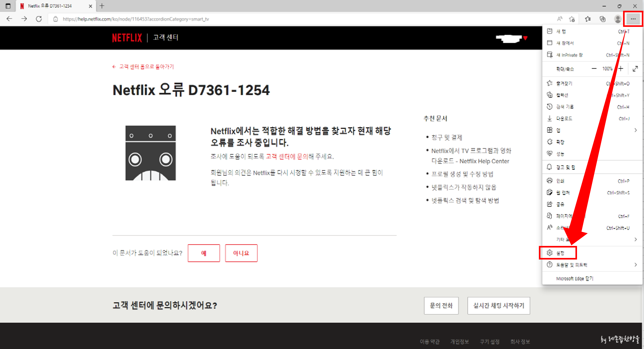Click the NETFLIX logo

click(x=127, y=38)
